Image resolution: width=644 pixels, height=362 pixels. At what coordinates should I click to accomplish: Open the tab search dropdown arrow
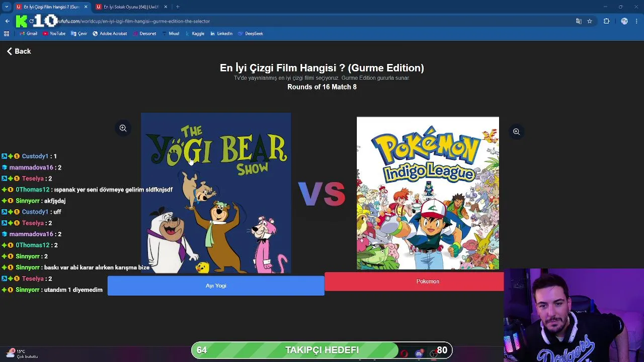[7, 7]
